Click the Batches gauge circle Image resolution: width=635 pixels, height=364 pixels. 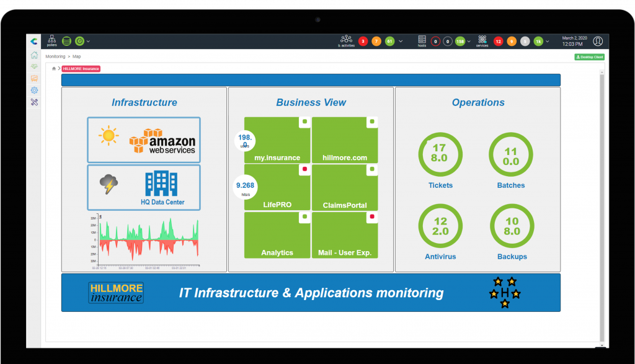pyautogui.click(x=511, y=154)
